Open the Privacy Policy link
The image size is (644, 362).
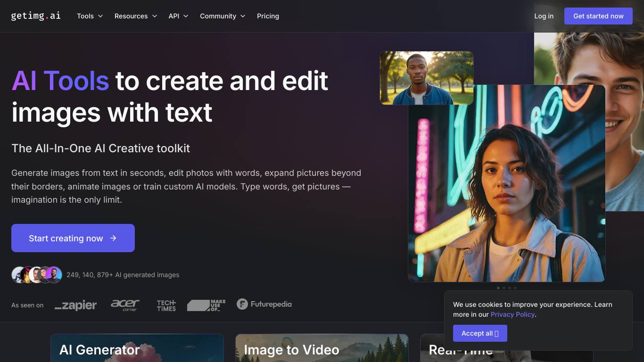512,314
